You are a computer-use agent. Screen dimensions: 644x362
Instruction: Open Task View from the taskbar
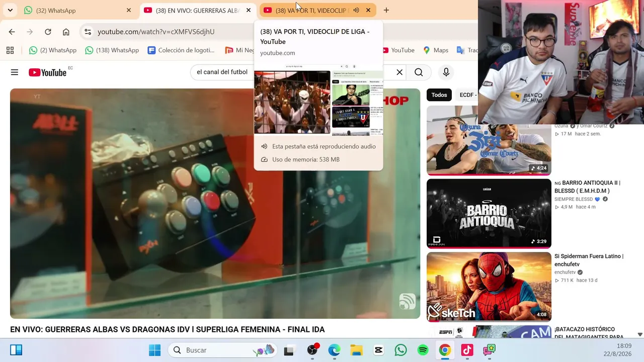click(x=289, y=350)
